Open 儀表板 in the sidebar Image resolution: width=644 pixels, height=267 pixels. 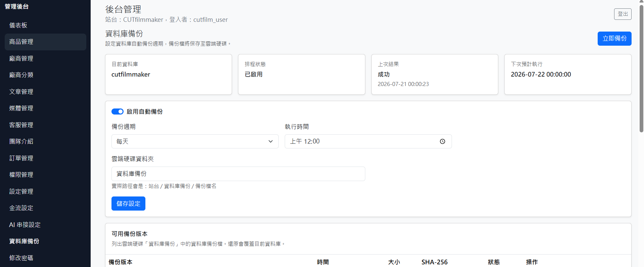(x=45, y=25)
